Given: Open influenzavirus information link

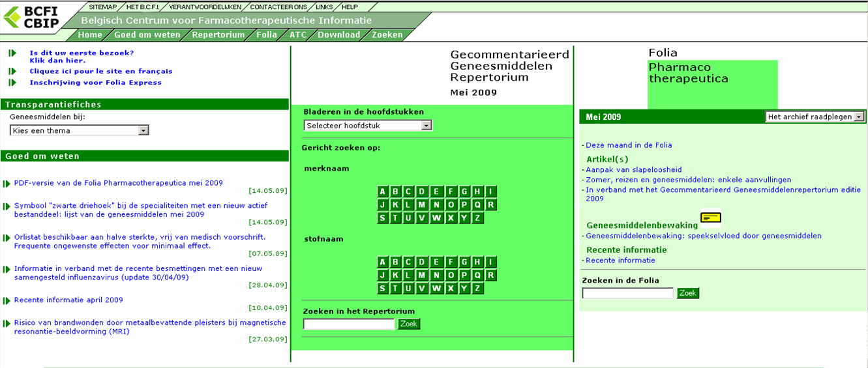Looking at the screenshot, I should [138, 273].
